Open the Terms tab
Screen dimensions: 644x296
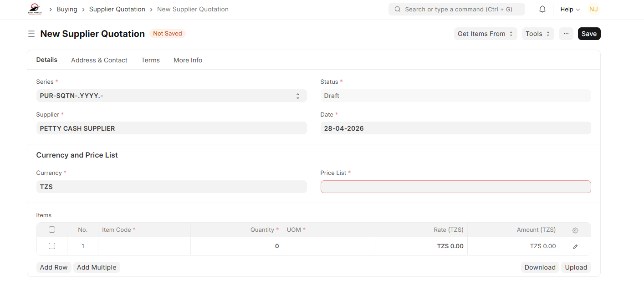pyautogui.click(x=150, y=60)
